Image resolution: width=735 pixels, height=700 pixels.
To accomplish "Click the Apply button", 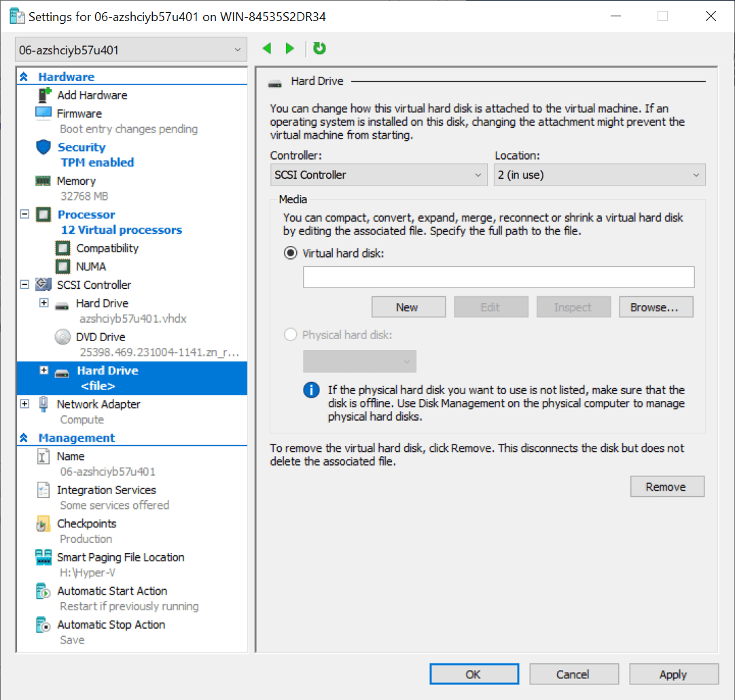I will click(x=674, y=674).
